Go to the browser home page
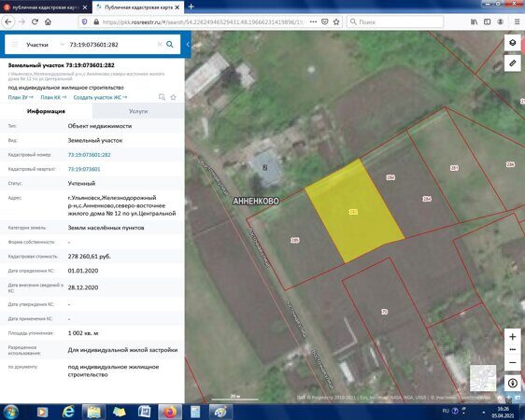This screenshot has height=420, width=525. 48,21
